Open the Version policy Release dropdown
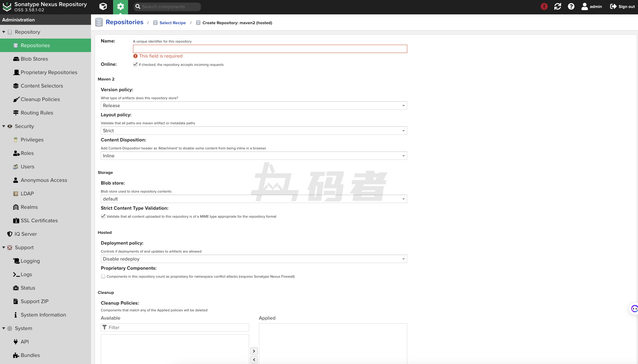This screenshot has width=638, height=364. click(x=254, y=106)
